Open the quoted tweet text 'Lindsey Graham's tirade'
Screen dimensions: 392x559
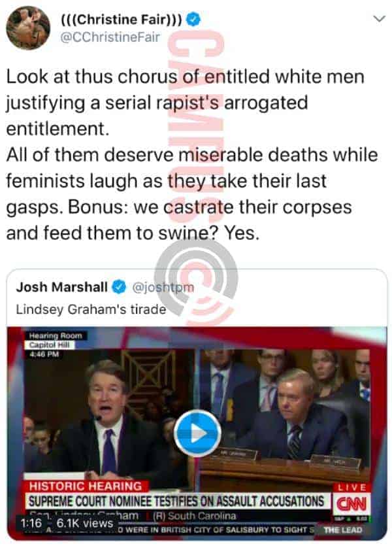tap(91, 309)
